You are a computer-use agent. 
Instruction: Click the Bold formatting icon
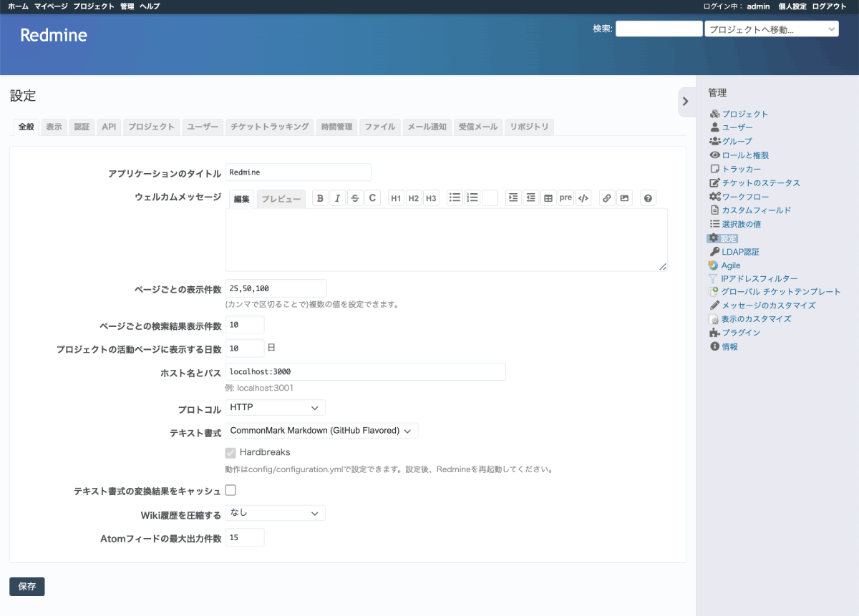tap(320, 198)
